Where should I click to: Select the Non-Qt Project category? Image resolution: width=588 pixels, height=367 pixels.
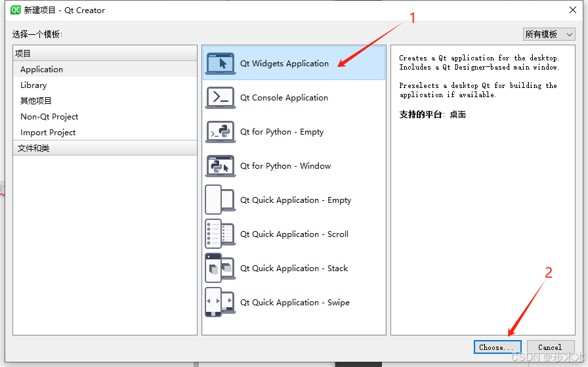click(x=105, y=117)
